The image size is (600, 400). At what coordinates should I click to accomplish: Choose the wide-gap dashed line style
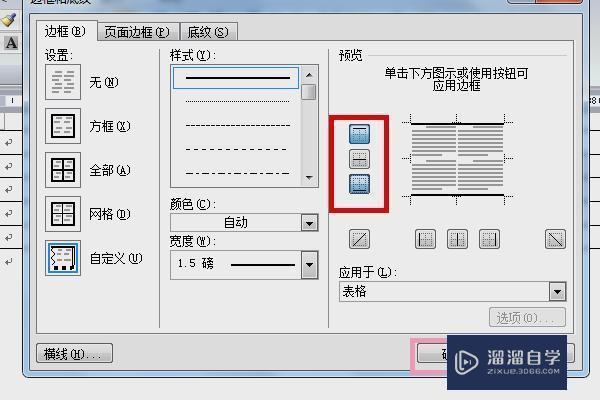click(237, 149)
